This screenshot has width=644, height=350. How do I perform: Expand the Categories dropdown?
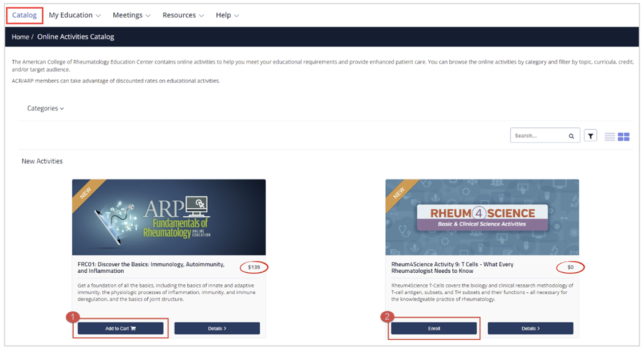coord(46,108)
